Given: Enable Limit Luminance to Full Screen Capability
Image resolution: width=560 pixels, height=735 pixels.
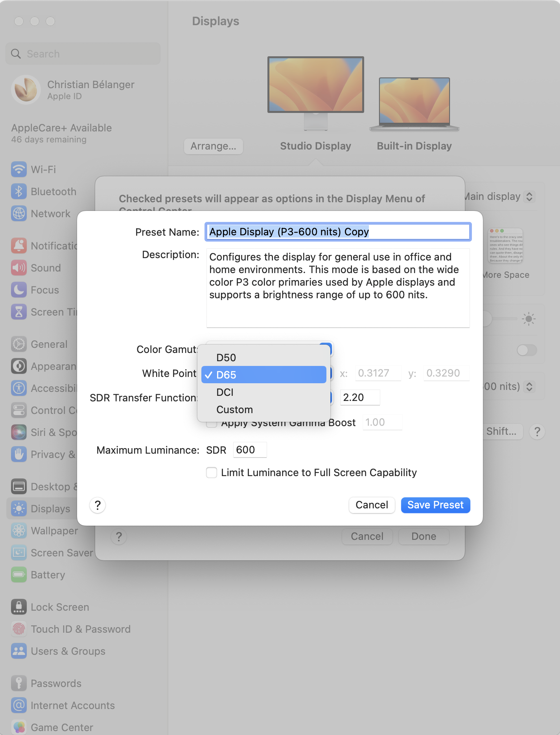Looking at the screenshot, I should [212, 473].
